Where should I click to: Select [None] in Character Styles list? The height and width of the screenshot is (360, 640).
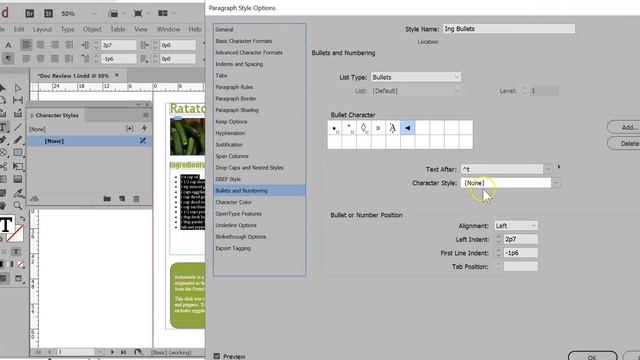point(89,141)
